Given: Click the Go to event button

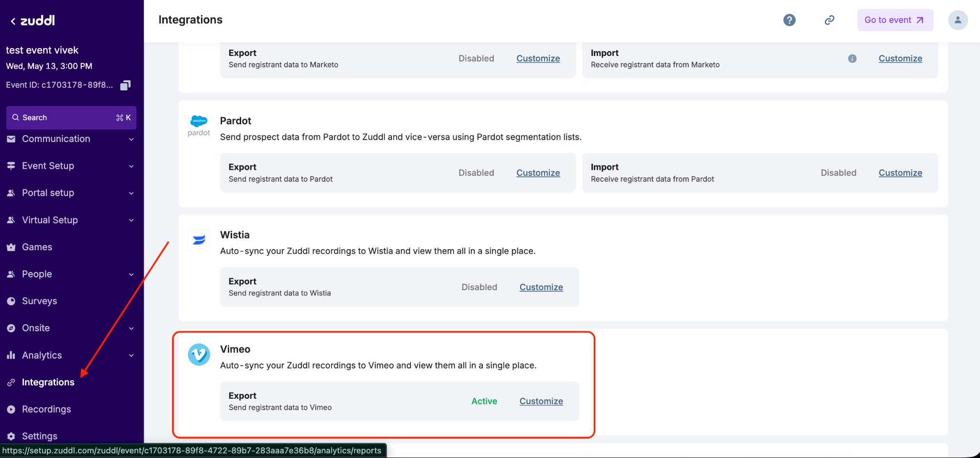Looking at the screenshot, I should point(895,20).
